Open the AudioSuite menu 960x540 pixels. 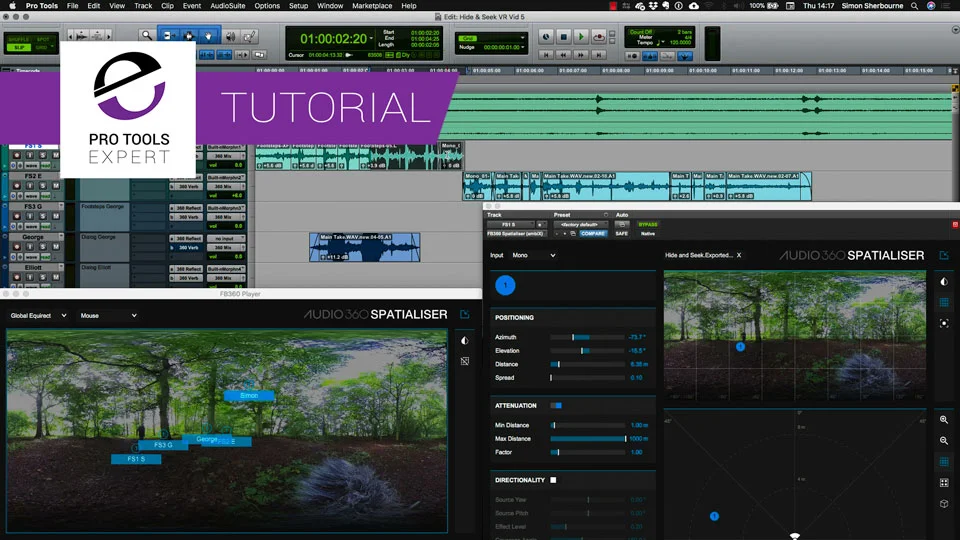pyautogui.click(x=228, y=6)
